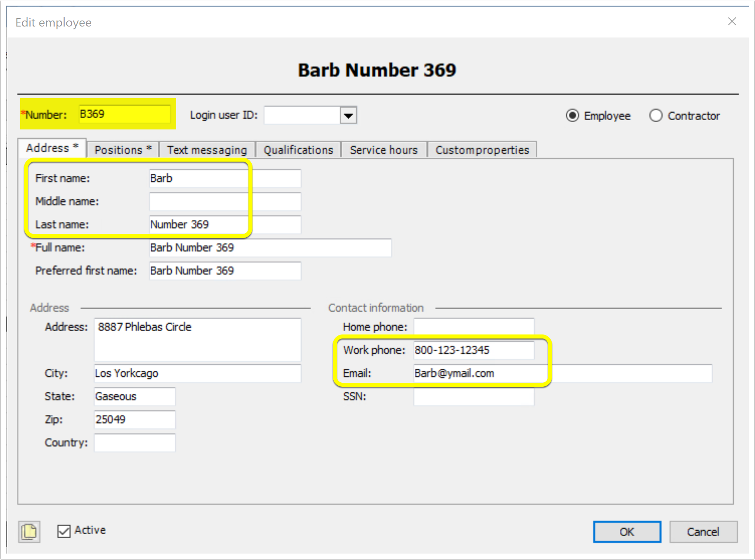Open the Service hours tab

[384, 150]
